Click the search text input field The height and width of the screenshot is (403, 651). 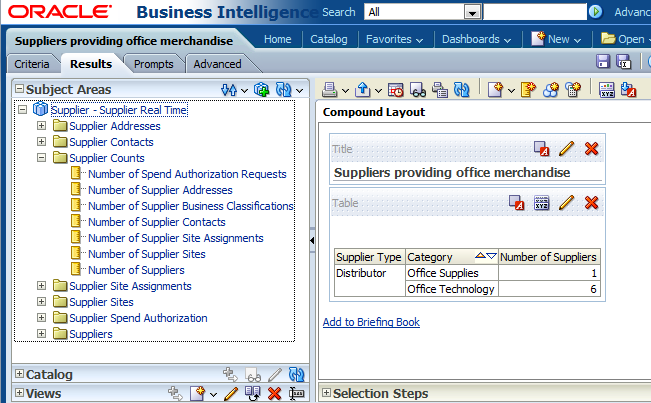click(535, 12)
